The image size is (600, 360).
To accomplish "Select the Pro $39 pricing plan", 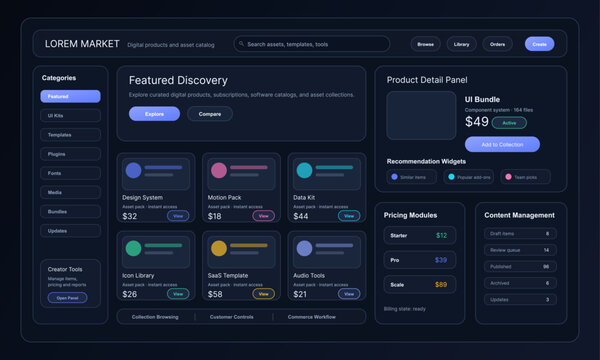I will pyautogui.click(x=420, y=260).
